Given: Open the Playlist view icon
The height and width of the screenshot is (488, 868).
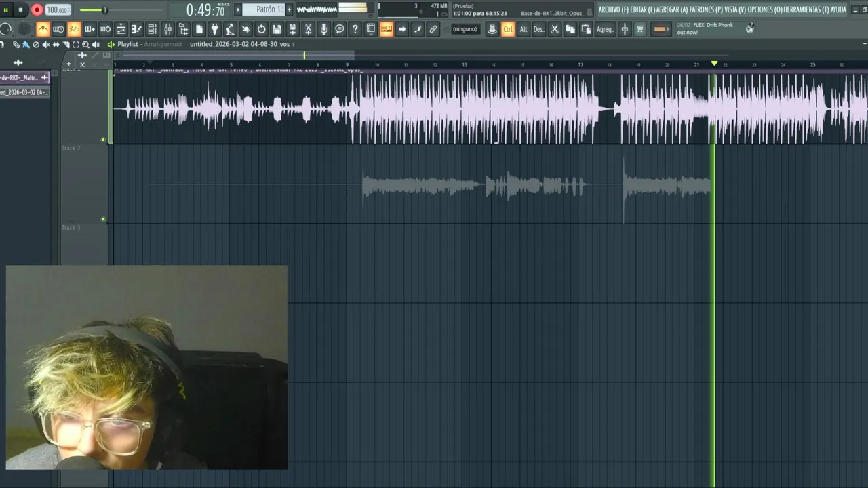Looking at the screenshot, I should point(121,29).
